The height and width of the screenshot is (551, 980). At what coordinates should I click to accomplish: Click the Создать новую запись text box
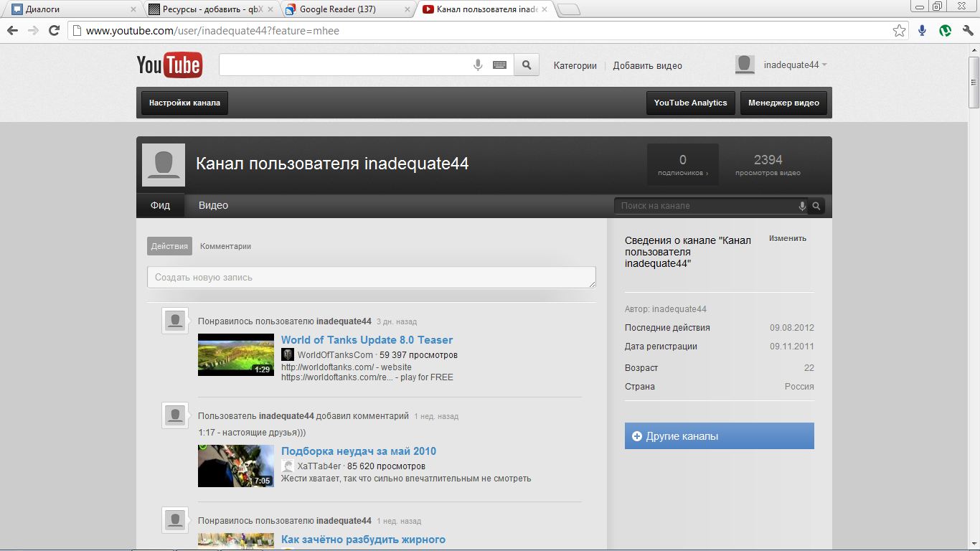tap(372, 278)
